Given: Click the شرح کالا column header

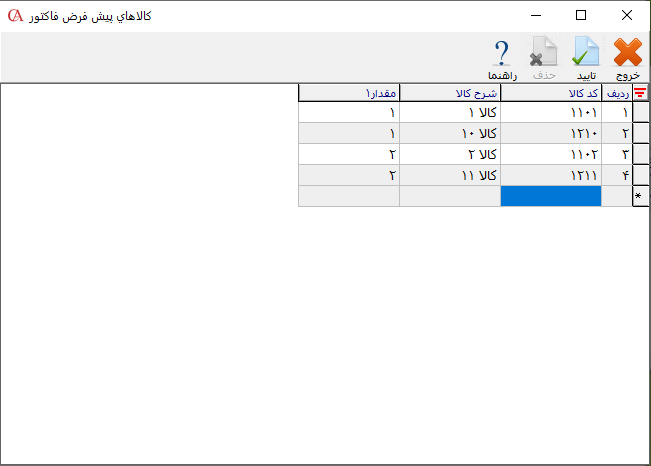Looking at the screenshot, I should 450,93.
